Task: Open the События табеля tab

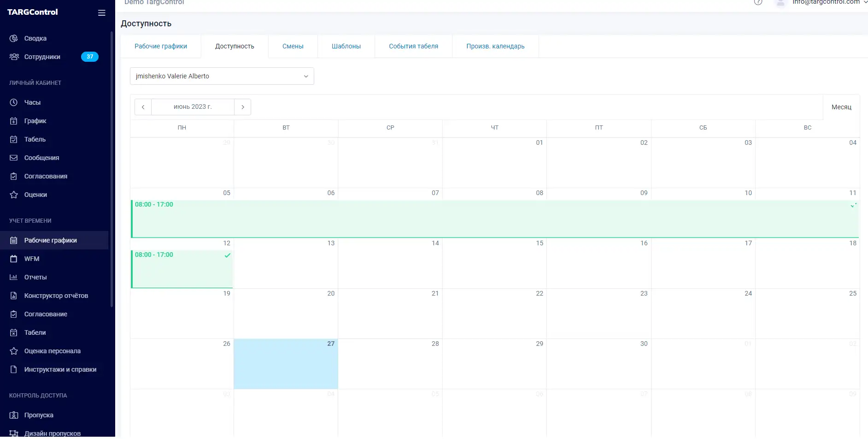Action: click(x=413, y=46)
